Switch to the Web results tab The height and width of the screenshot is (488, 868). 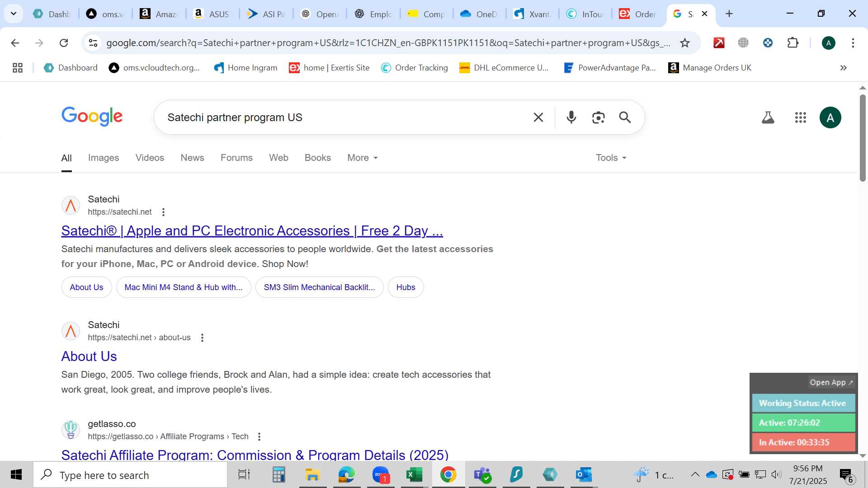[278, 158]
